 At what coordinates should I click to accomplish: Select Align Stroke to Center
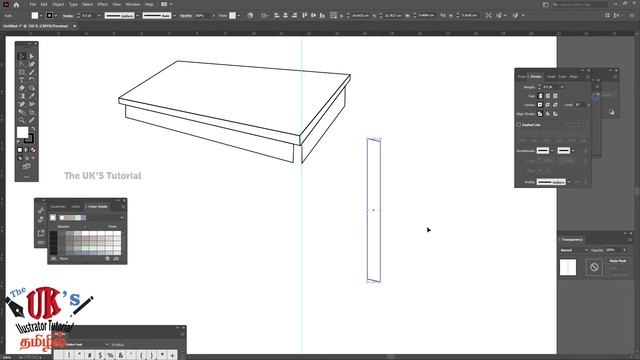540,114
